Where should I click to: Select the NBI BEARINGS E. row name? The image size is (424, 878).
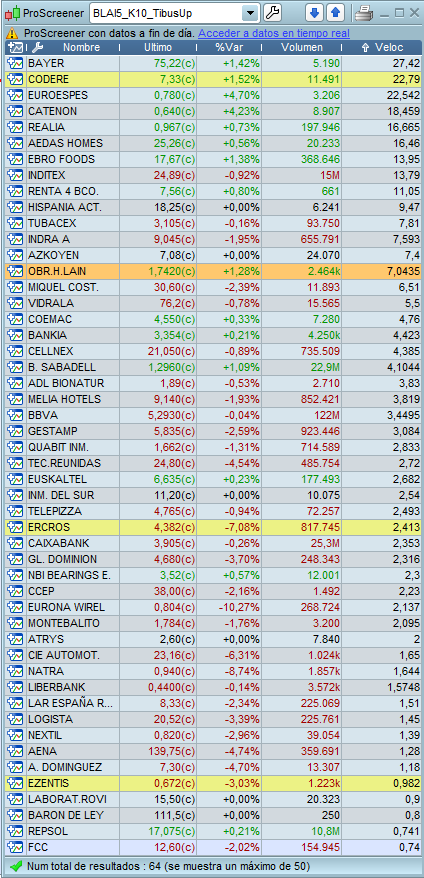69,575
